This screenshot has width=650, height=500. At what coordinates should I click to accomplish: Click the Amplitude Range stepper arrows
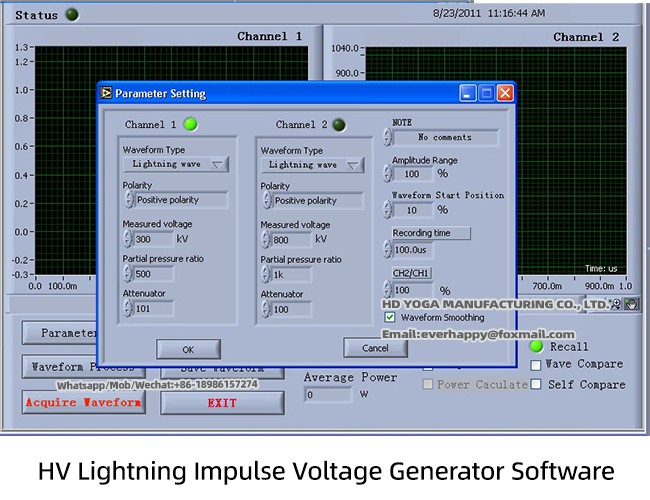coord(388,173)
